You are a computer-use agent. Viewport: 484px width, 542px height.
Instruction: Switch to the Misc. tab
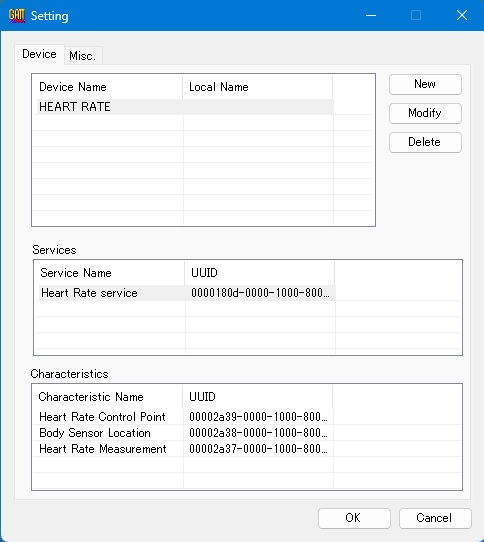83,56
